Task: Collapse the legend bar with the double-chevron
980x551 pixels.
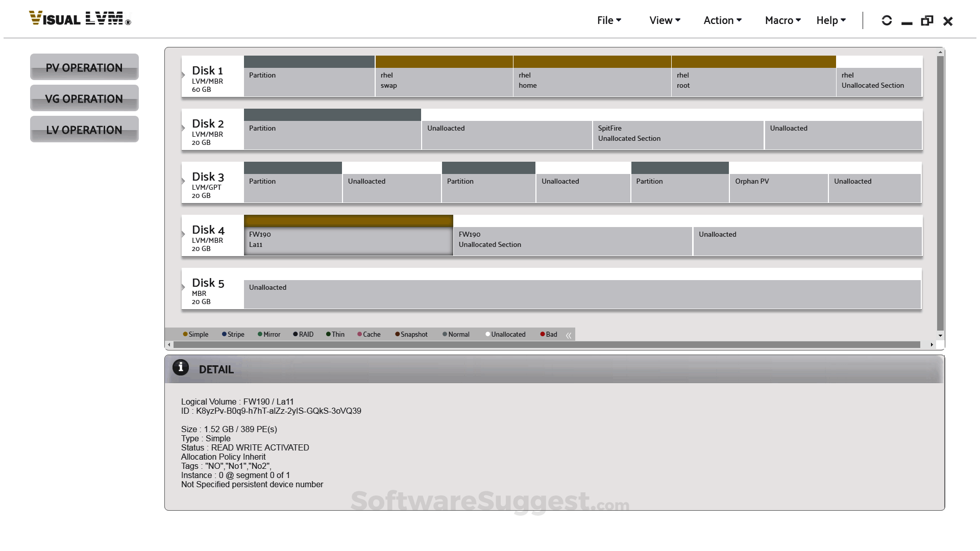Action: [x=569, y=335]
